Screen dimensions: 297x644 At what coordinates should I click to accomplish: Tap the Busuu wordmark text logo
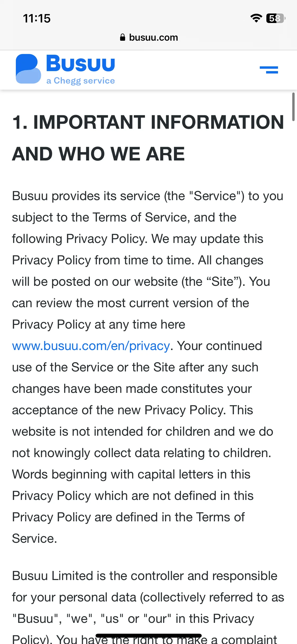pos(81,63)
